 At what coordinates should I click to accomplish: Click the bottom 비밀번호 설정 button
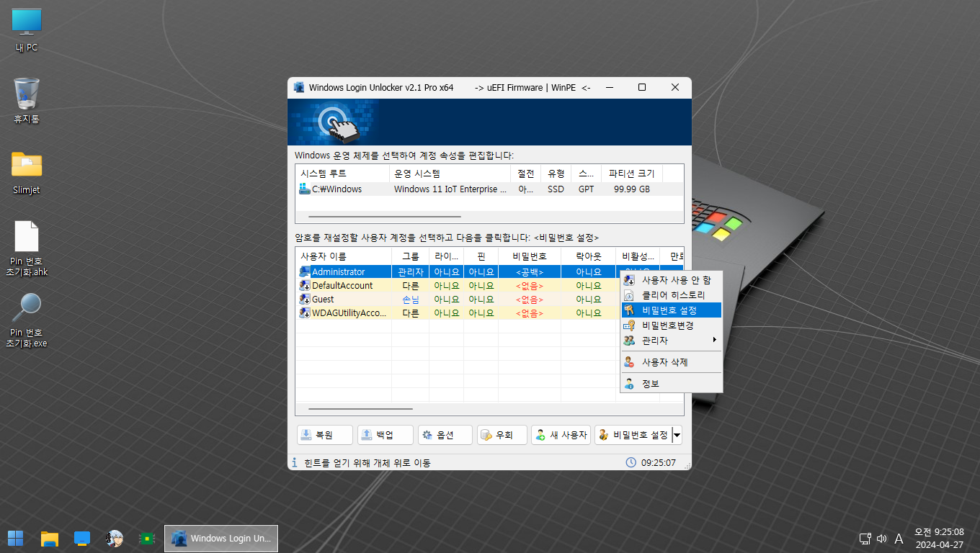(x=633, y=435)
